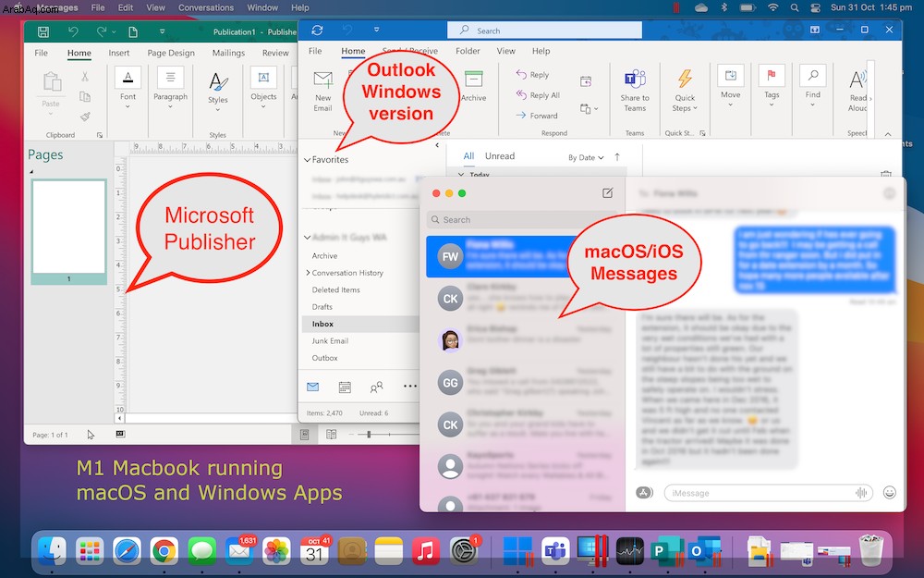Click the iMessage text field in Messages

pos(769,493)
